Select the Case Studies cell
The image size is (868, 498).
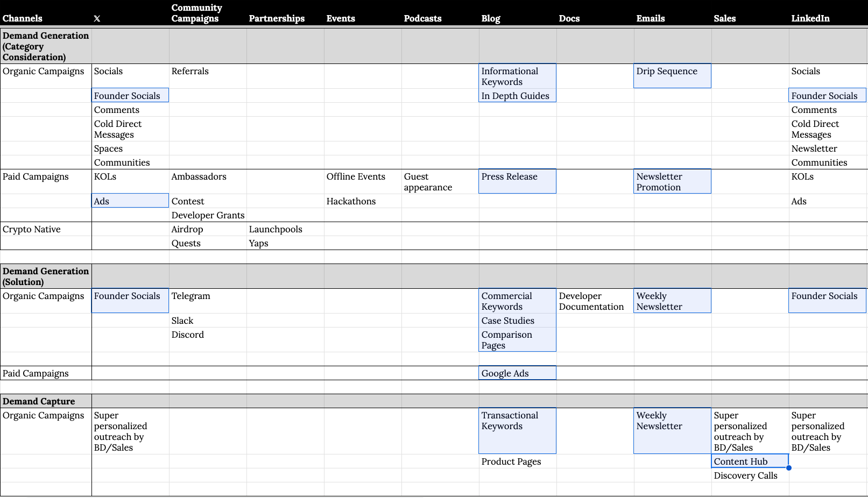pos(518,321)
